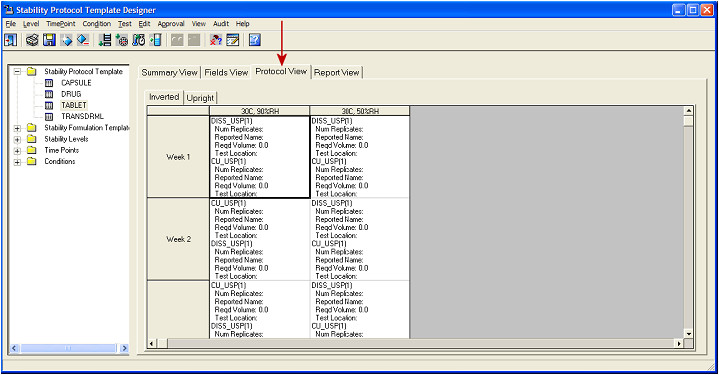Click the blue diamond red minus icon

point(83,40)
